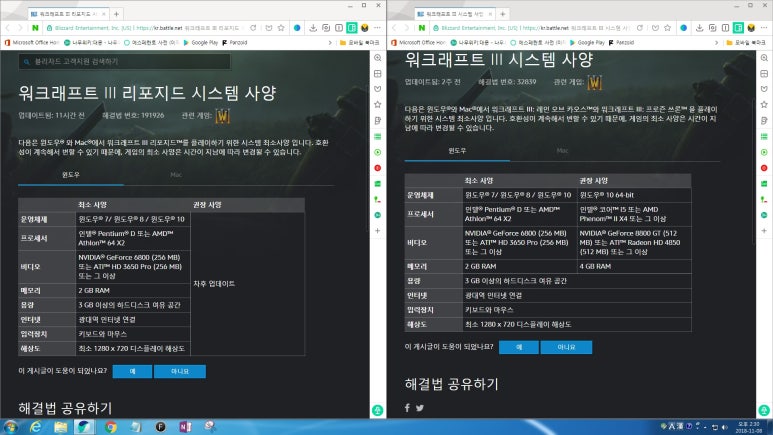Click '4 GB RAM' cell in right table
Image resolution: width=773 pixels, height=435 pixels.
[634, 266]
